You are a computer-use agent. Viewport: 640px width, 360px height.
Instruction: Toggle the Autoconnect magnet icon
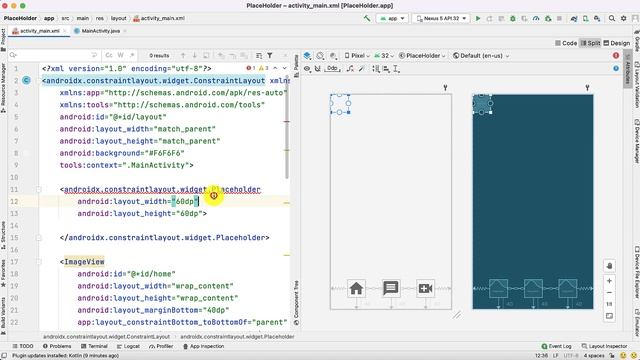tap(318, 69)
